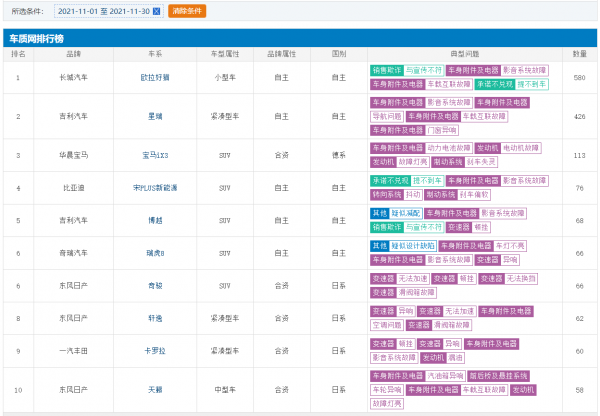Image resolution: width=600 pixels, height=416 pixels.
Task: Open the 瑞虎8 series link
Action: (x=155, y=251)
